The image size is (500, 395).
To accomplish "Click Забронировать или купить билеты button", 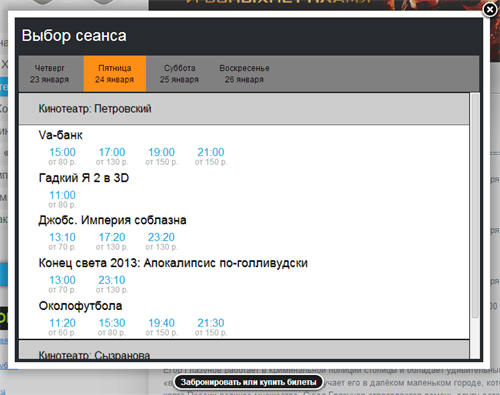I will point(248,382).
